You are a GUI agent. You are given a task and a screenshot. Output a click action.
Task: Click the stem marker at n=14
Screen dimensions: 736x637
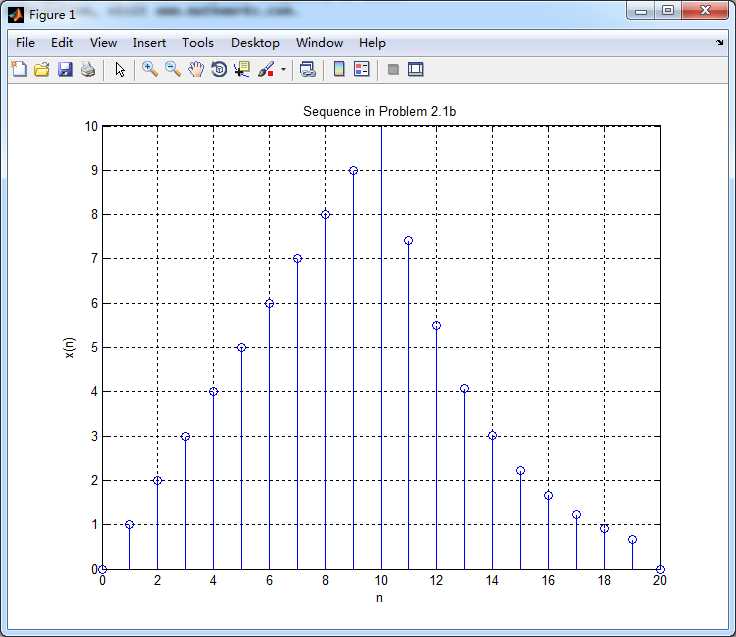[492, 436]
